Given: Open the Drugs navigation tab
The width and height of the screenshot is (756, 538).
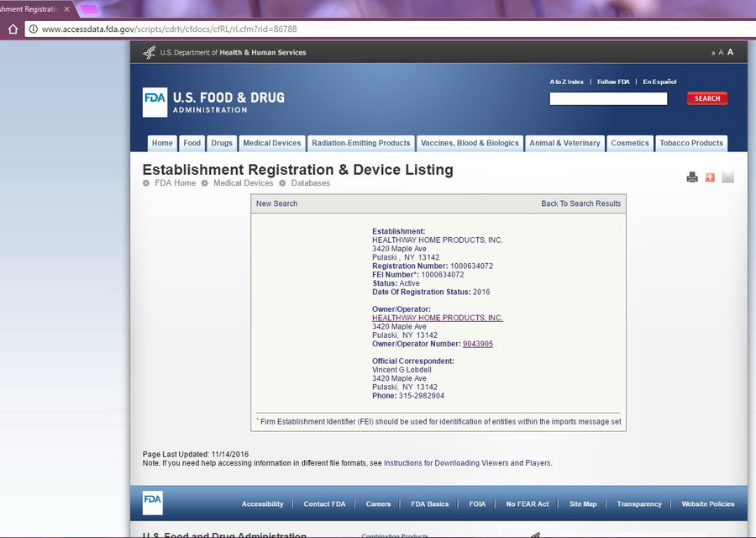Looking at the screenshot, I should 222,143.
